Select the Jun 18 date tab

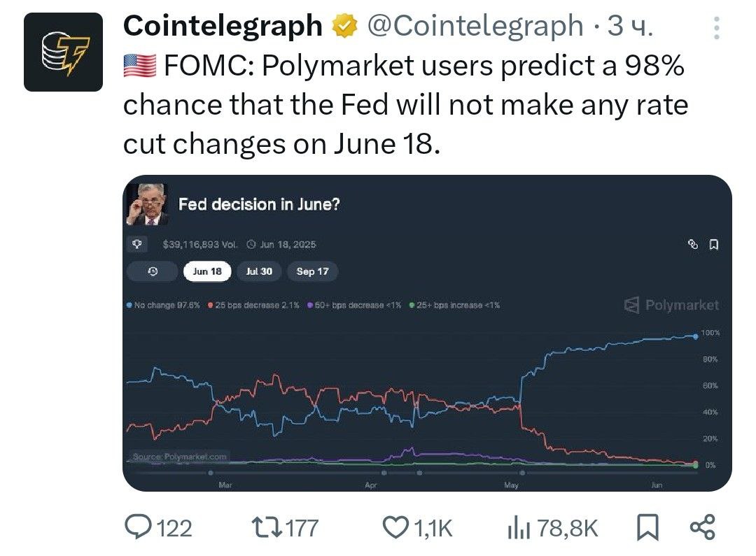pos(207,271)
